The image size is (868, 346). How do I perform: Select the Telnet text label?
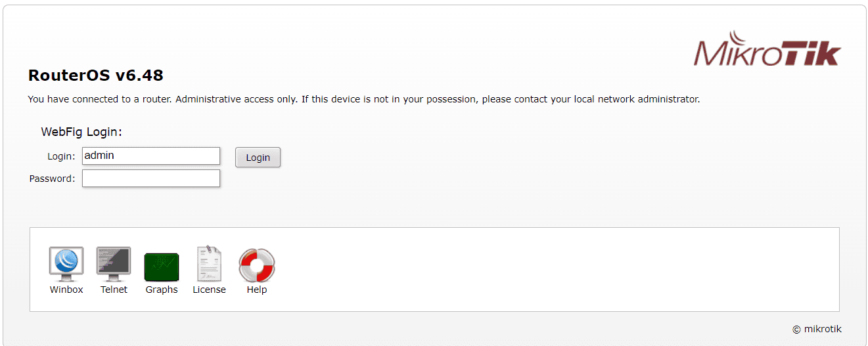click(114, 290)
